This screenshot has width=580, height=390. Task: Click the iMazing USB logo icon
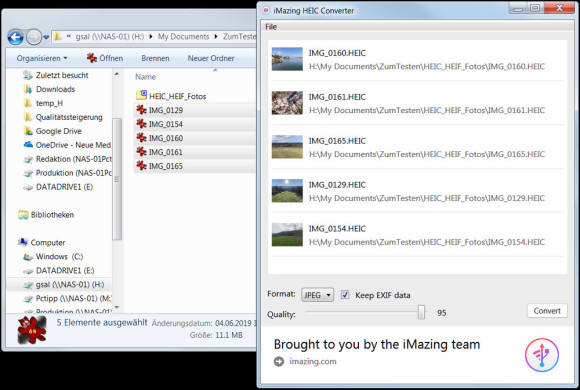click(542, 354)
